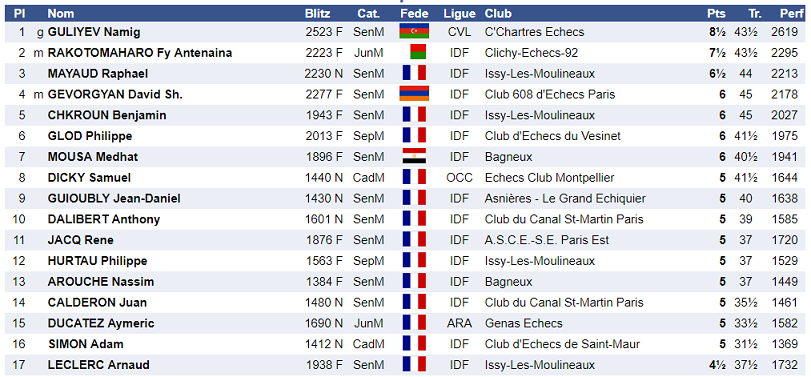Click Madagascar flag in RAKOTOMAHARO row
Image resolution: width=811 pixels, height=377 pixels.
pos(414,52)
